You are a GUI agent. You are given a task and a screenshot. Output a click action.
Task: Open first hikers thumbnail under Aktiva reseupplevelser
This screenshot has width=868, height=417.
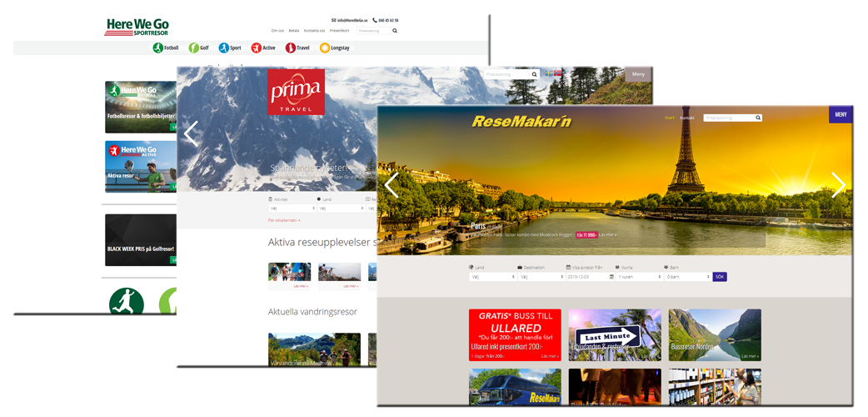(x=290, y=272)
